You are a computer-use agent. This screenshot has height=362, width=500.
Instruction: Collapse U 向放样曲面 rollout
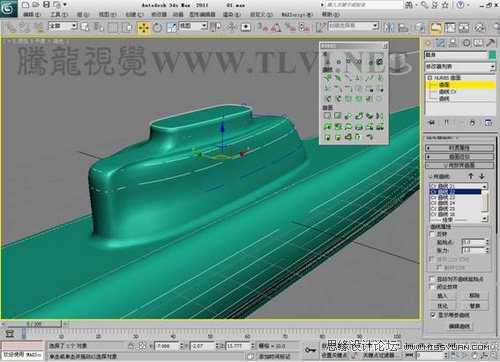(x=459, y=165)
